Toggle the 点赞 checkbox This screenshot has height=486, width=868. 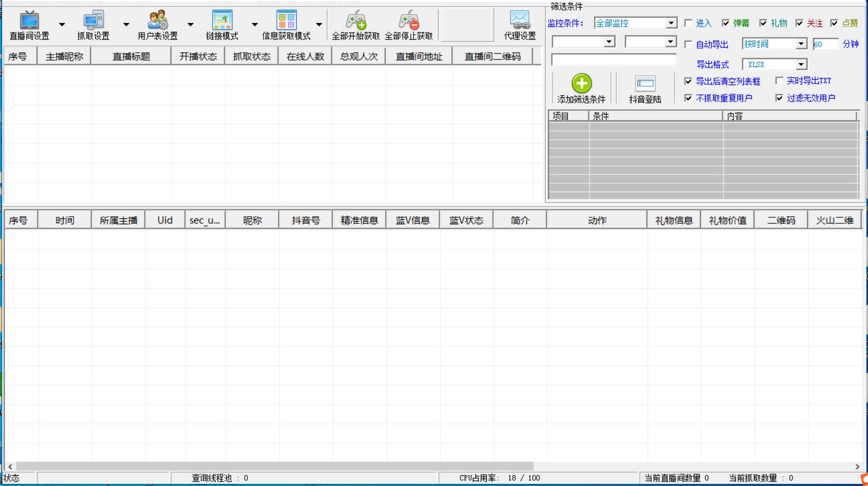point(834,23)
